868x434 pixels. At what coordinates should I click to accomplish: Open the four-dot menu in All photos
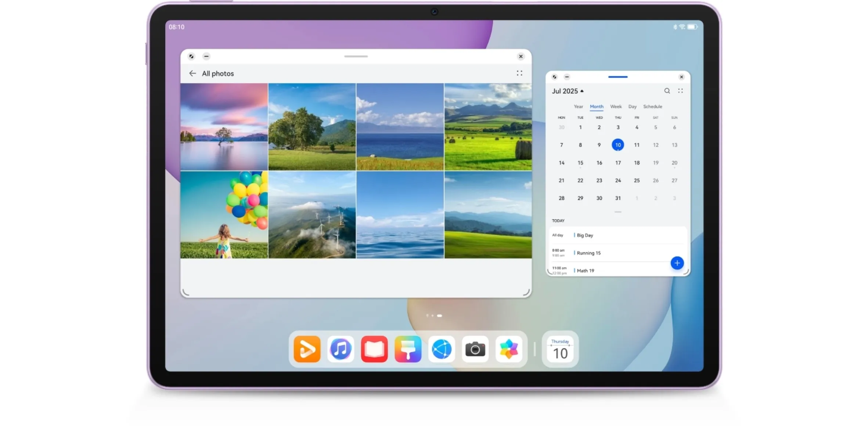519,73
